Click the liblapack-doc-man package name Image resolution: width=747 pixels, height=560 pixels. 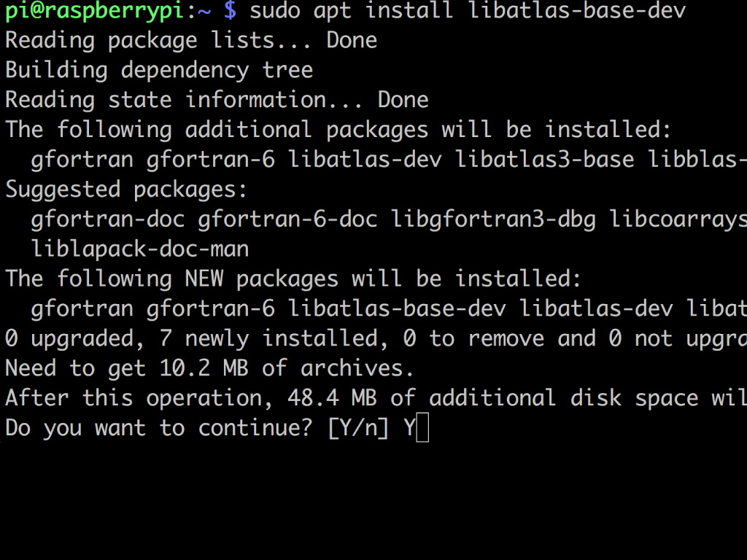(140, 249)
